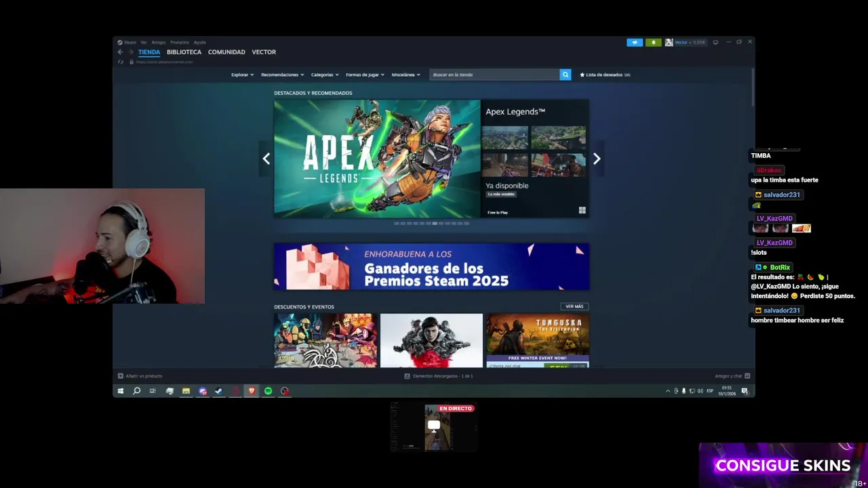
Task: Click the blue store search magnifier button
Action: [x=566, y=75]
